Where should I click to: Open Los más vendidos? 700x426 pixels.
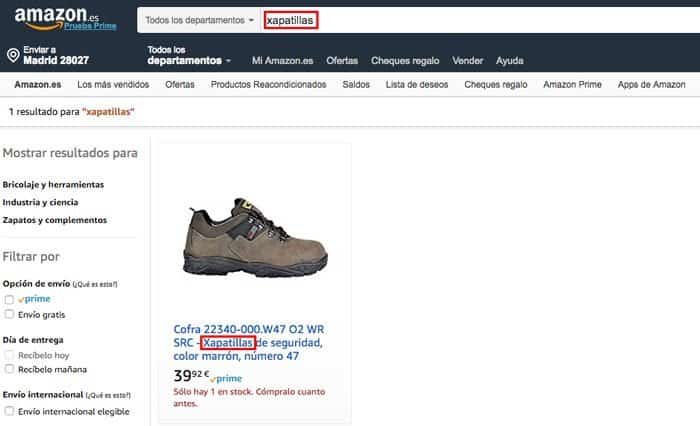click(x=113, y=84)
